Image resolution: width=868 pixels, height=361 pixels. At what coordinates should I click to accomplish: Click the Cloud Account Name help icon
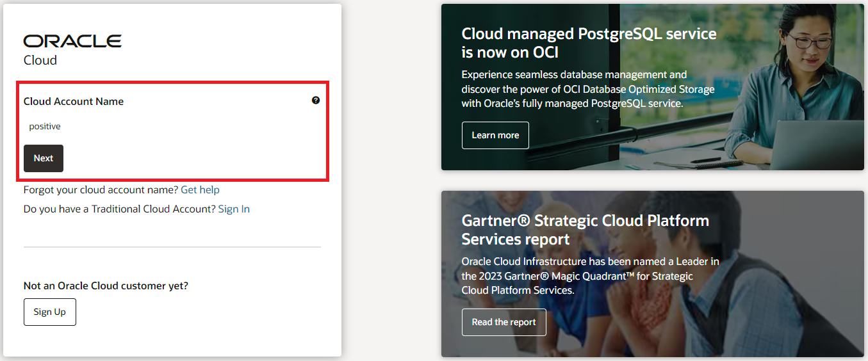click(316, 100)
